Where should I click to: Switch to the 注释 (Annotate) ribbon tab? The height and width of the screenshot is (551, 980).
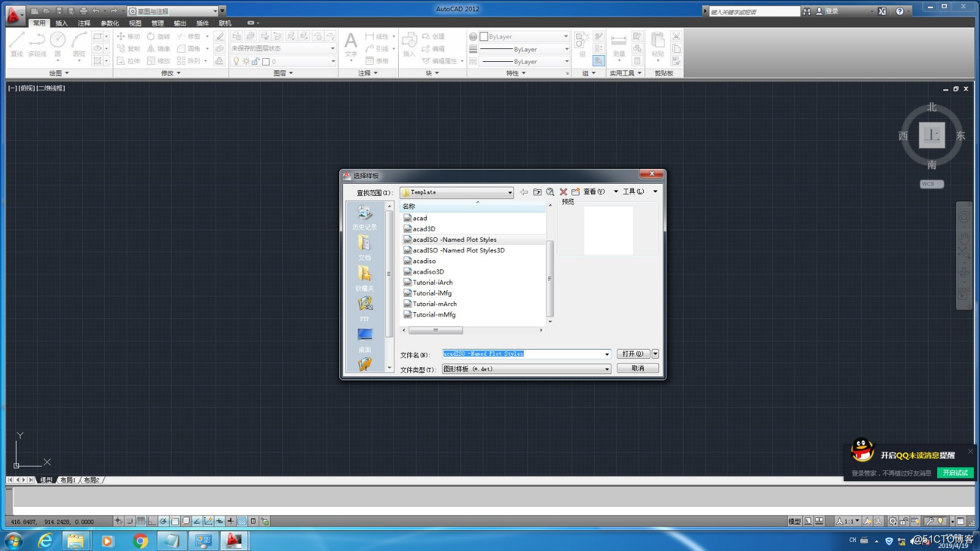(x=84, y=23)
